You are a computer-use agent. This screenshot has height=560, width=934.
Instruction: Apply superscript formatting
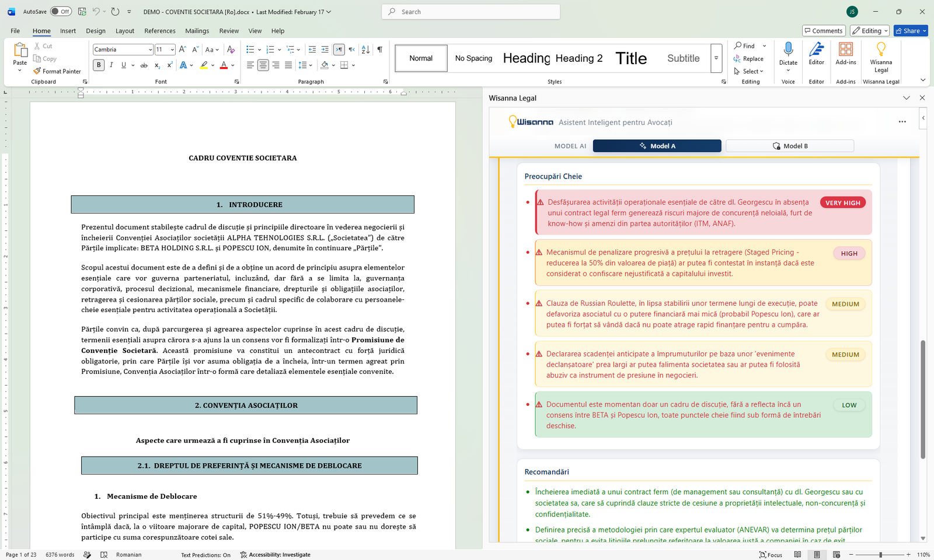tap(169, 65)
